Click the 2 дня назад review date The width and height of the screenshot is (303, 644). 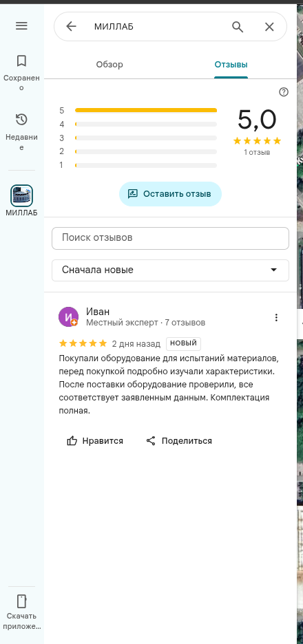[x=136, y=344]
